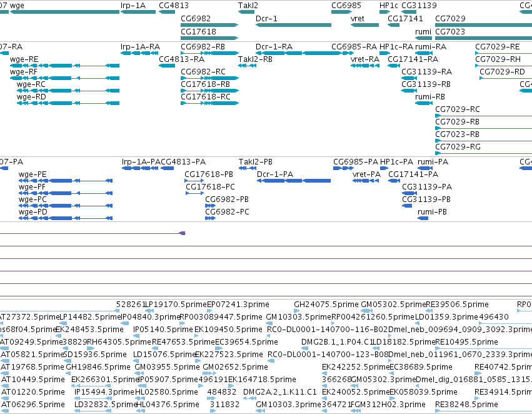Select the EC39654.5prime EST
532x414 pixels.
pyautogui.click(x=219, y=348)
